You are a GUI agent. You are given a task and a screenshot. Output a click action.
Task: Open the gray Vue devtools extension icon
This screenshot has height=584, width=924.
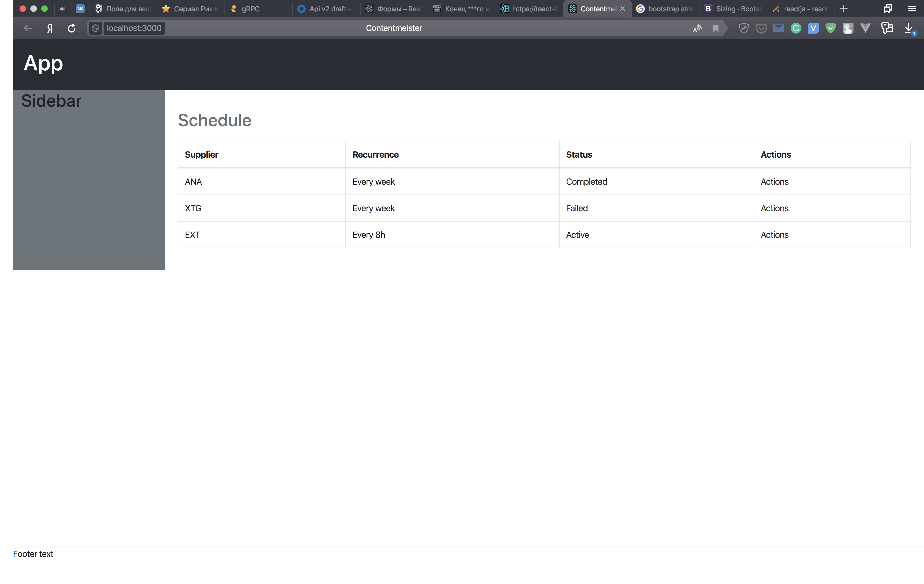click(x=865, y=28)
